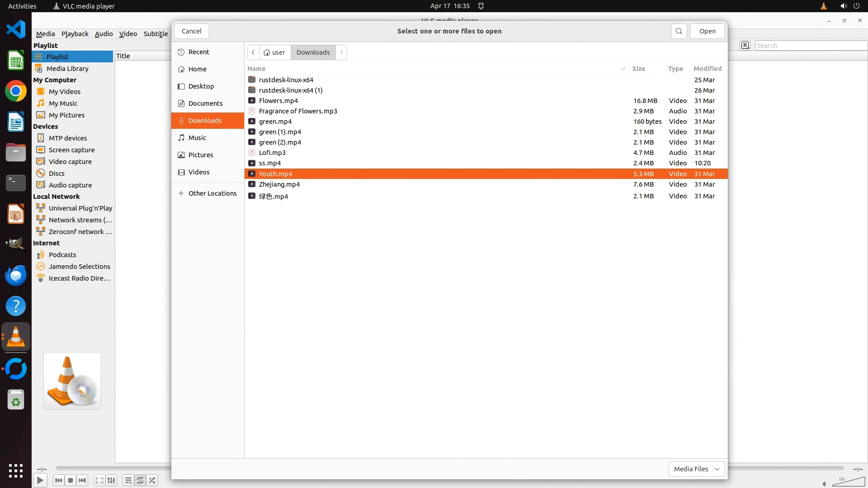
Task: Open the Media Files filter dropdown
Action: [x=696, y=469]
